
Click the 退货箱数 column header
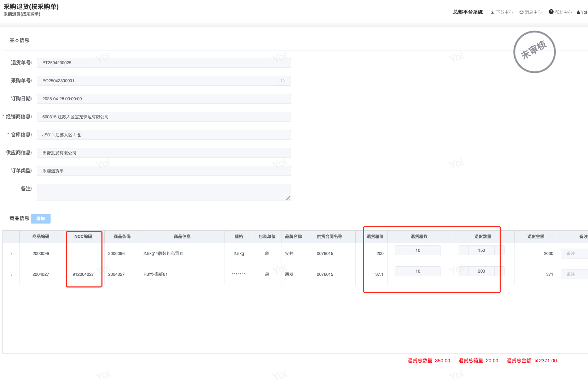click(419, 237)
